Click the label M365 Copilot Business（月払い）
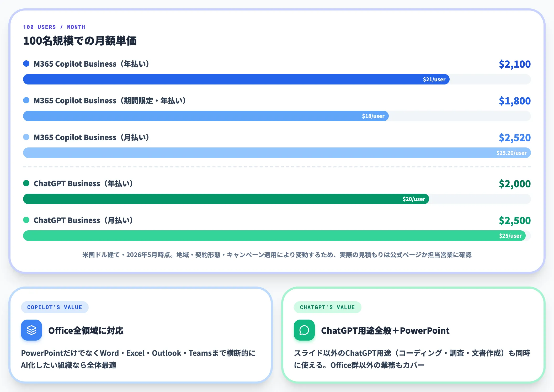Image resolution: width=554 pixels, height=392 pixels. point(92,137)
